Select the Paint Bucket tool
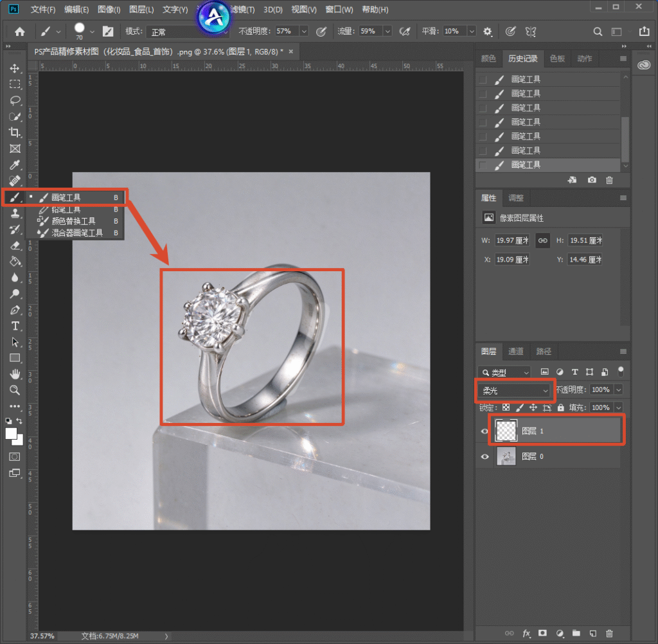Screen dimensions: 658x644 coord(15,262)
